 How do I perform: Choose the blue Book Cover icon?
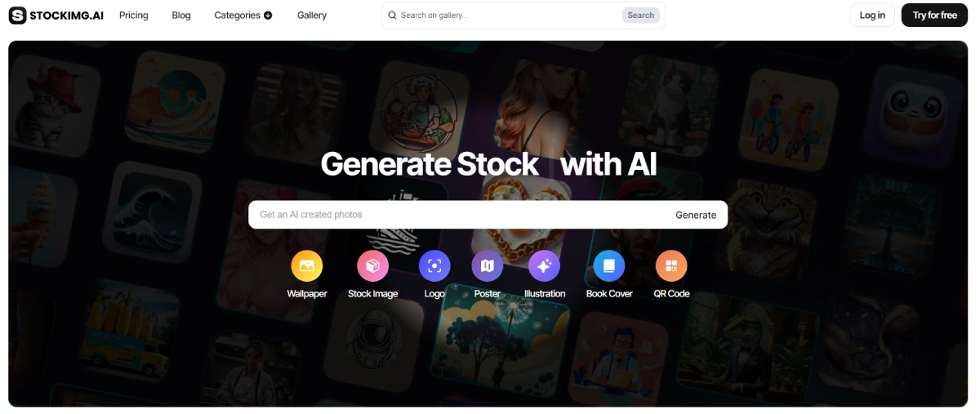609,265
